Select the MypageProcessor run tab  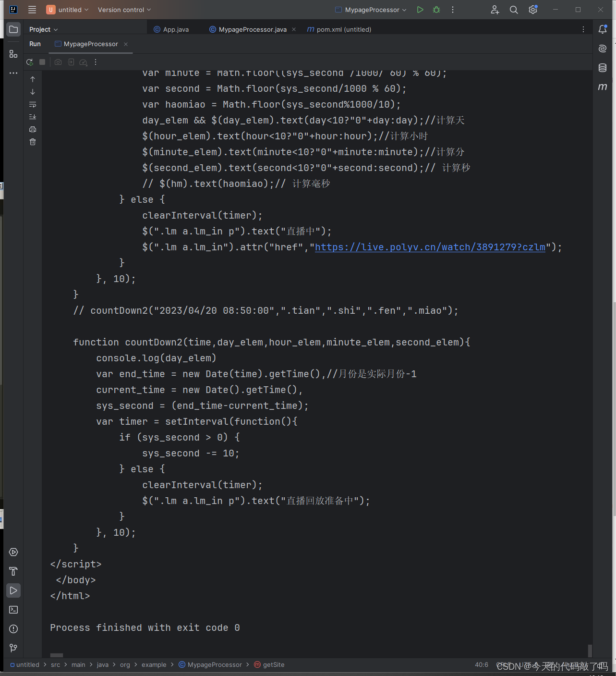pyautogui.click(x=86, y=44)
